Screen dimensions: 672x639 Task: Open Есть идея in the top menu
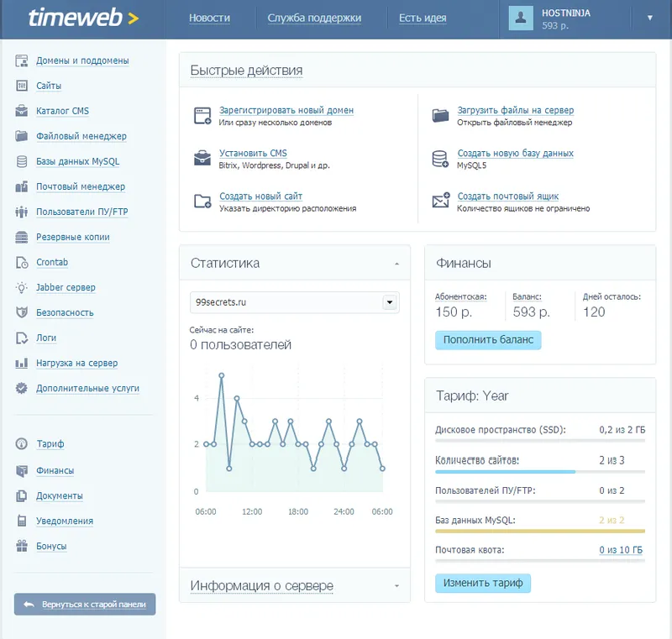click(423, 18)
